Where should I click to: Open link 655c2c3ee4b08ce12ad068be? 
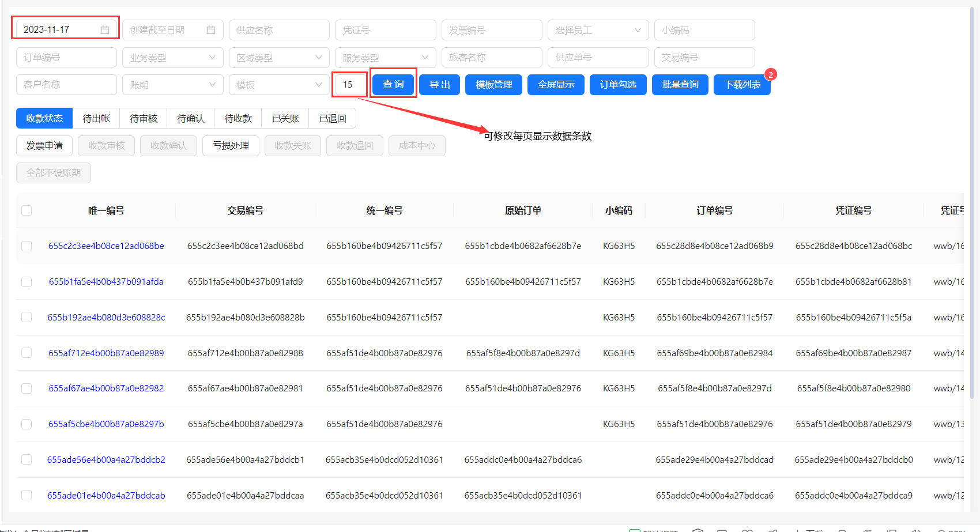point(106,246)
